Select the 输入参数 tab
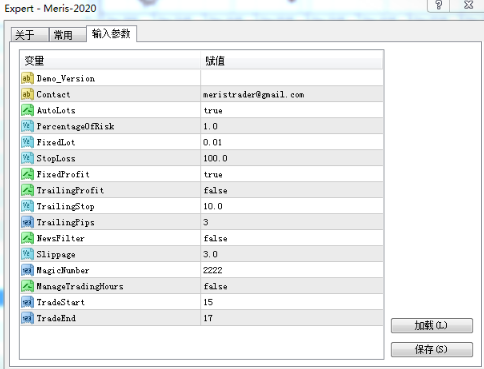Screen dimensions: 484x369 [111, 34]
